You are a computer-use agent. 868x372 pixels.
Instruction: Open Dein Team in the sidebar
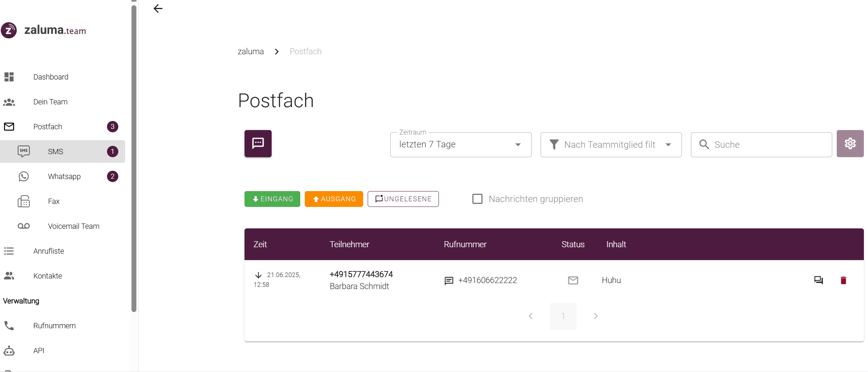coord(63,102)
